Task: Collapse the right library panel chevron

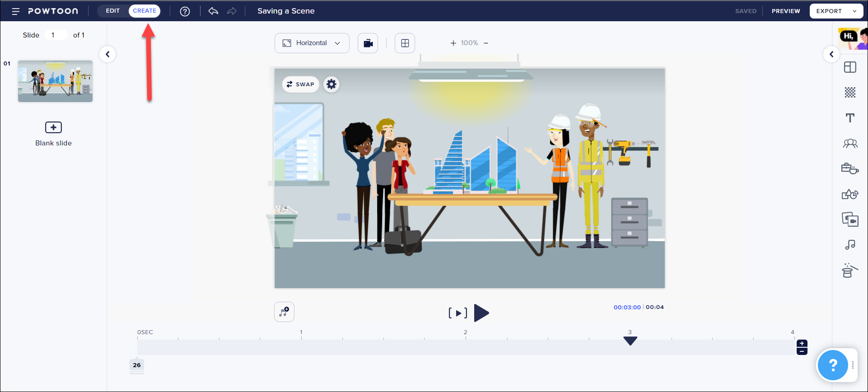Action: (831, 54)
